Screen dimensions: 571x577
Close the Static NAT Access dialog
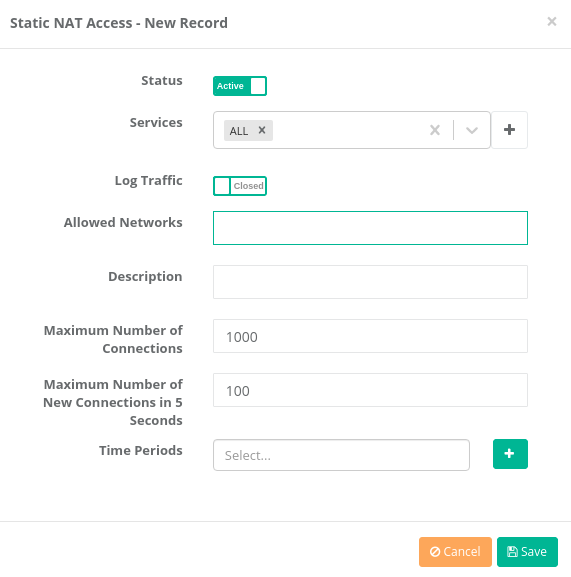click(x=552, y=22)
